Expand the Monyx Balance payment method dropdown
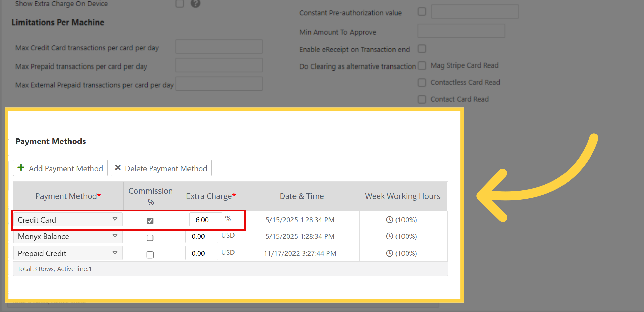This screenshot has height=312, width=644. [x=115, y=236]
